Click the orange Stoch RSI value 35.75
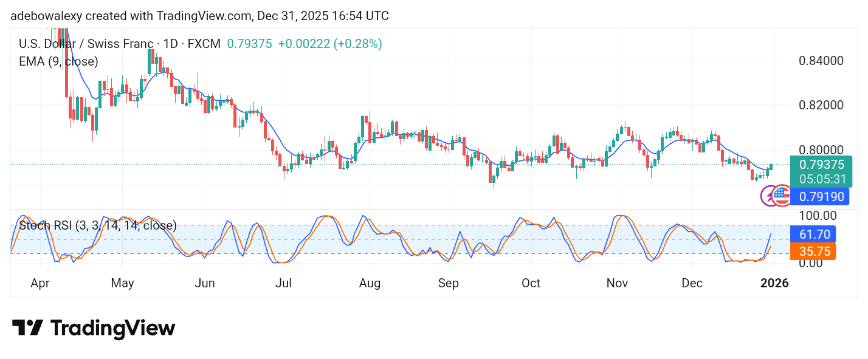This screenshot has width=868, height=359. (x=813, y=251)
